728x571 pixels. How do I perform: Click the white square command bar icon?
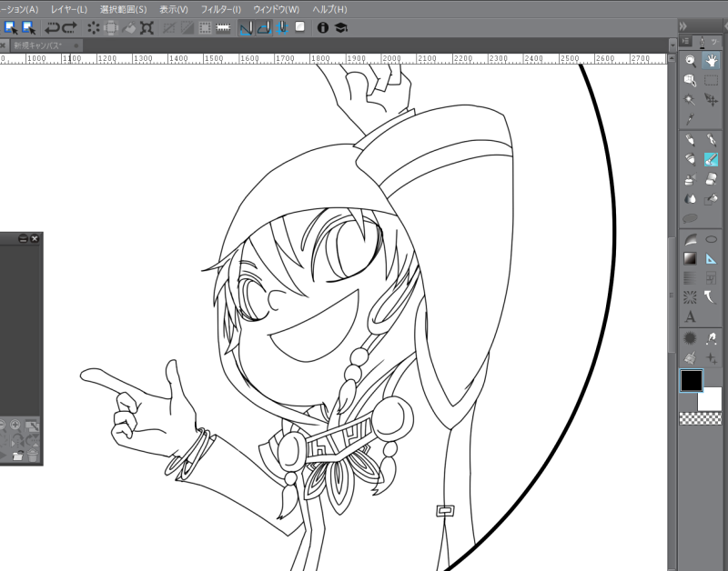(300, 27)
